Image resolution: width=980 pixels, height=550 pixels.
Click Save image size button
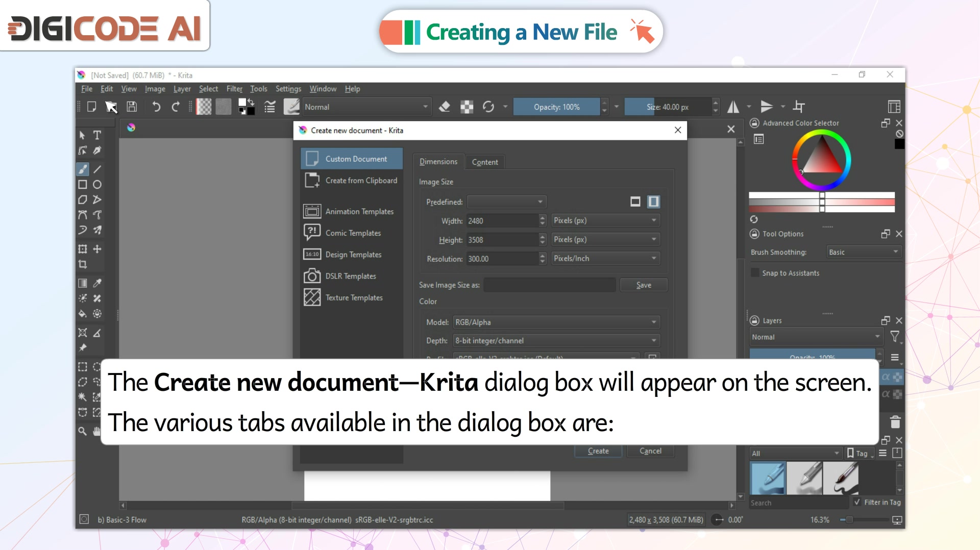[644, 285]
